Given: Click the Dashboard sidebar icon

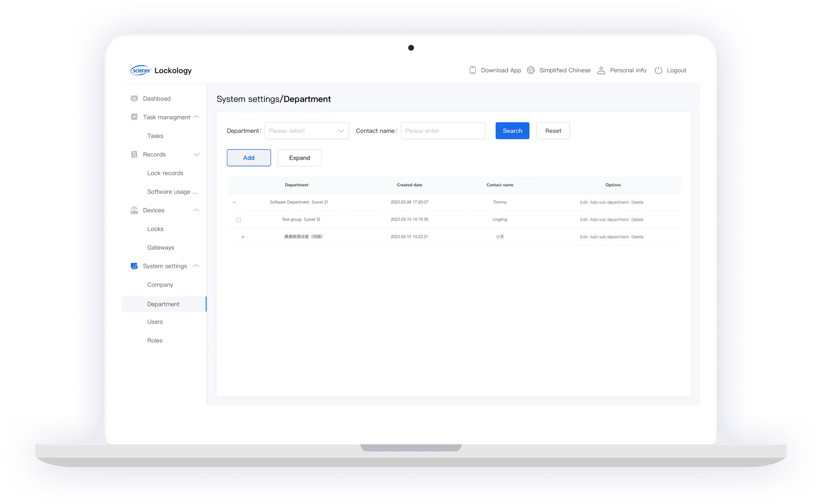Looking at the screenshot, I should click(134, 98).
